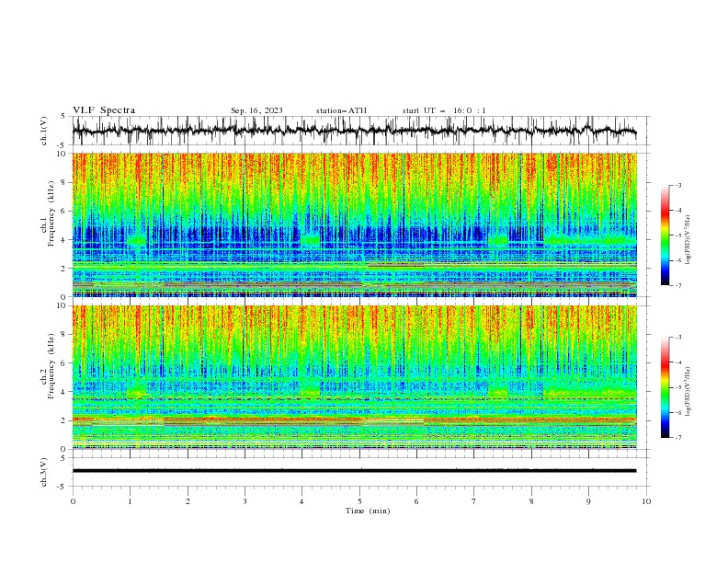Click time axis tick label "9"
This screenshot has height=563, width=728.
click(588, 501)
